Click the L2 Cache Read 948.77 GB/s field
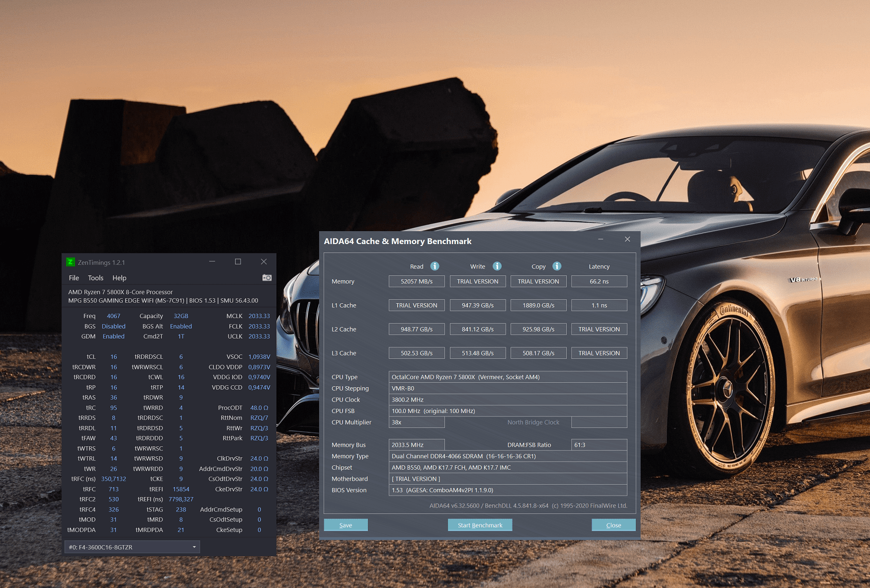Image resolution: width=870 pixels, height=588 pixels. (x=417, y=329)
